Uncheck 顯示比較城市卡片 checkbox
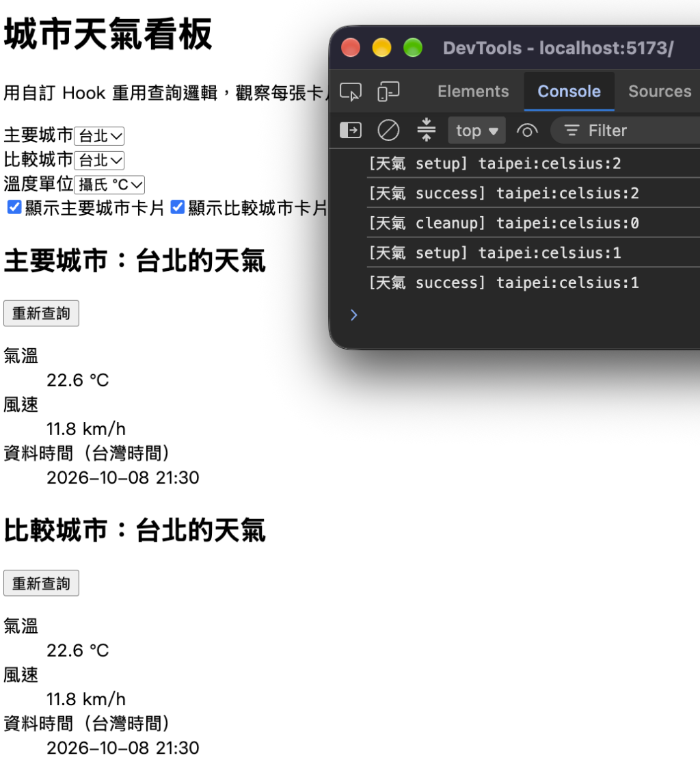700x775 pixels. pos(177,207)
